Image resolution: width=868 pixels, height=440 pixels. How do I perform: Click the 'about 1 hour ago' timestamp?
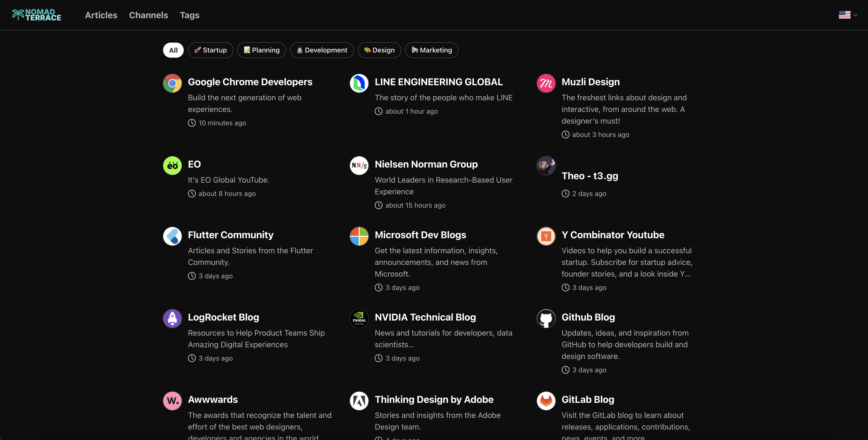click(412, 111)
